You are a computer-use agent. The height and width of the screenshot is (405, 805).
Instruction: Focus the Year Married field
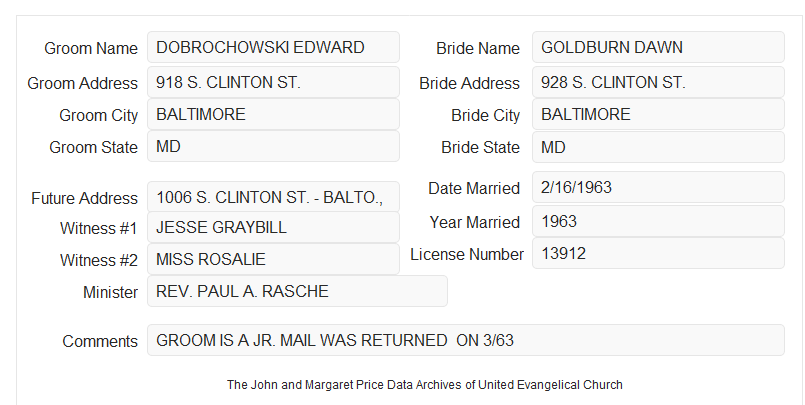point(658,221)
